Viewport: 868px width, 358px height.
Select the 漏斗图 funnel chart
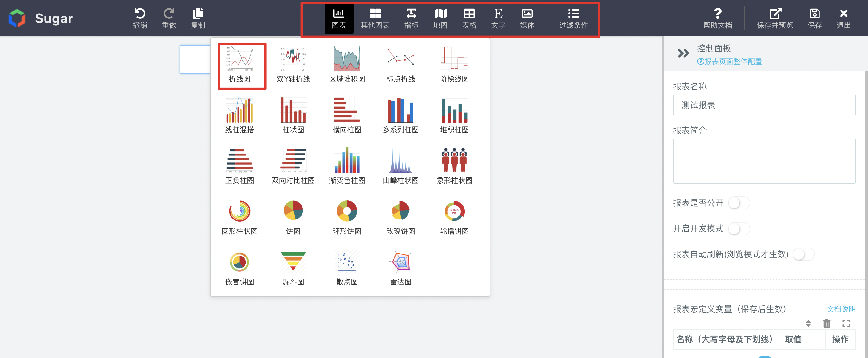pyautogui.click(x=293, y=268)
